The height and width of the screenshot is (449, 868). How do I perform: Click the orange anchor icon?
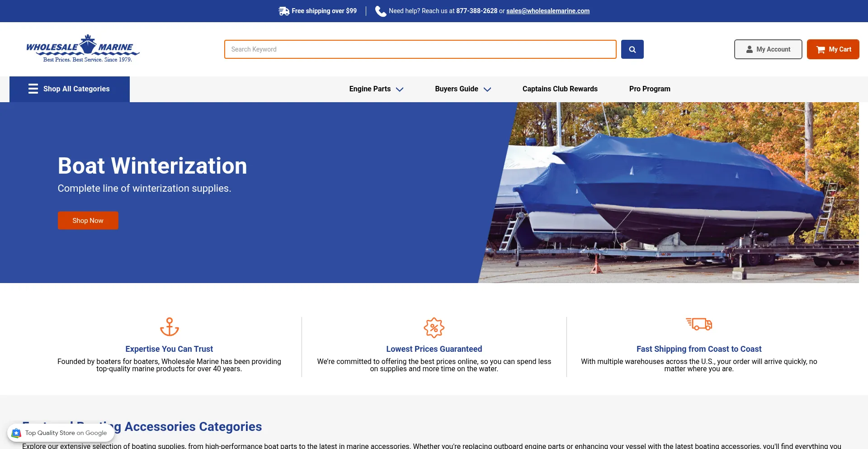170,327
